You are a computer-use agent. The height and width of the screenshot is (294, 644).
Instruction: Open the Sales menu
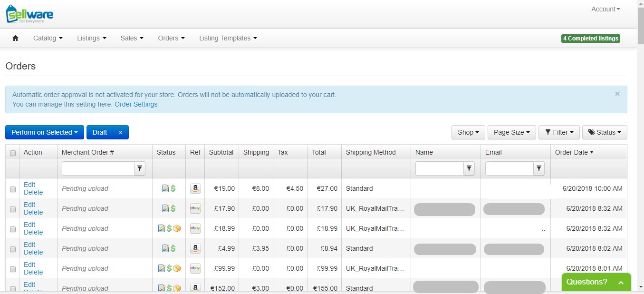[132, 38]
